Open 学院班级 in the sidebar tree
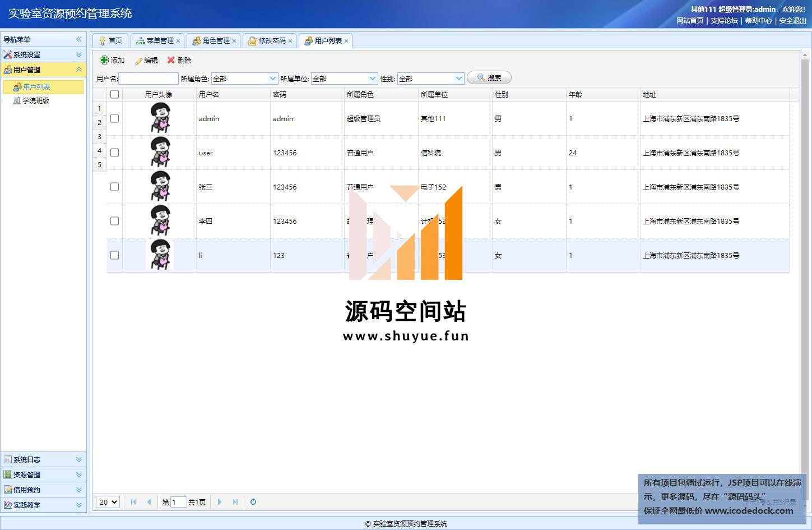 36,100
